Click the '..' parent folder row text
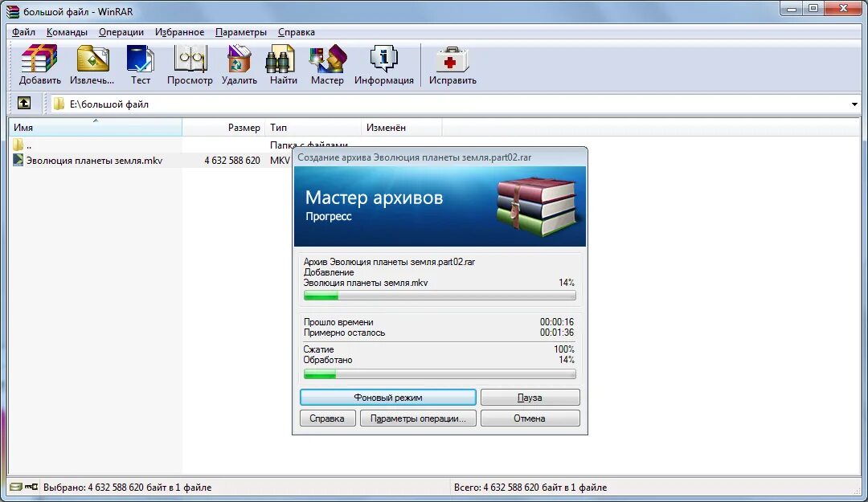This screenshot has width=868, height=502. point(29,145)
